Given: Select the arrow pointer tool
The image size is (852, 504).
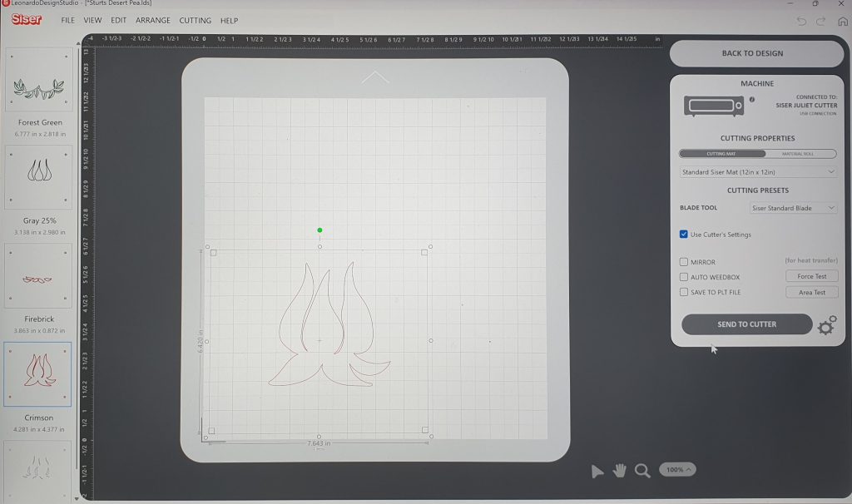Looking at the screenshot, I should (x=597, y=472).
